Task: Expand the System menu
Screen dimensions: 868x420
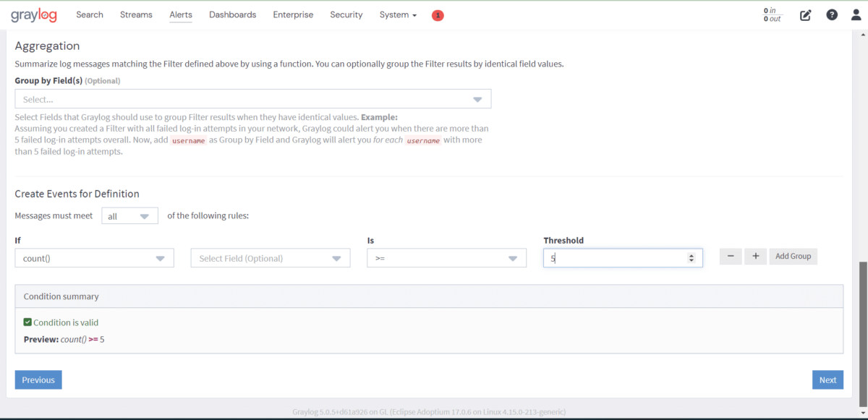Action: tap(397, 14)
